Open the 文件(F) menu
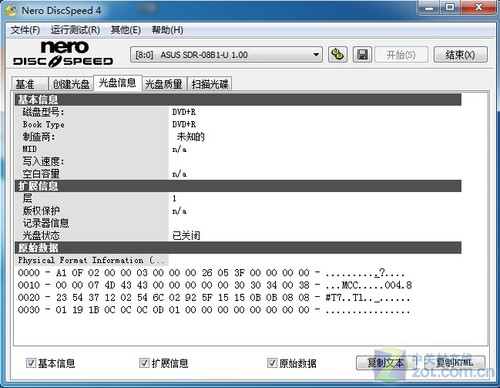 click(x=25, y=30)
